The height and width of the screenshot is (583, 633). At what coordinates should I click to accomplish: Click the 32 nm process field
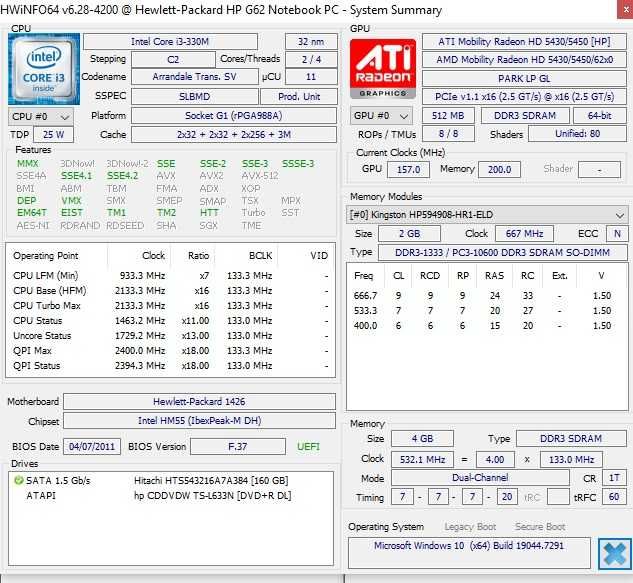pos(311,42)
